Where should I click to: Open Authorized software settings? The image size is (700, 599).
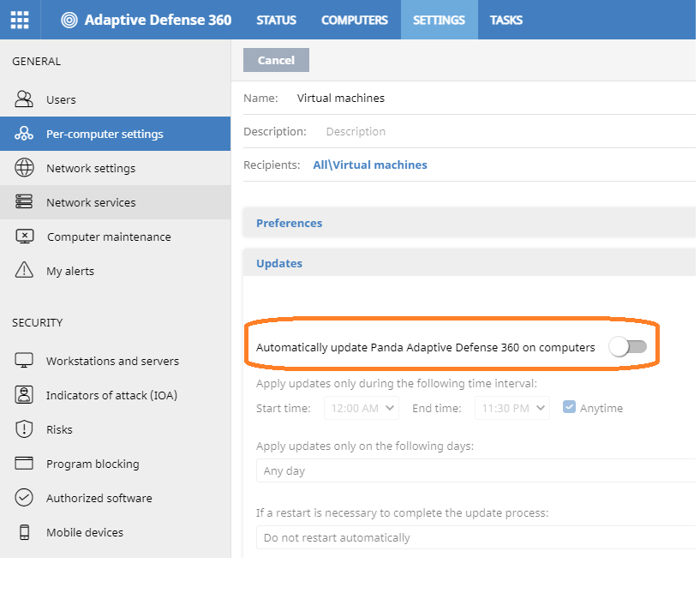point(115,498)
